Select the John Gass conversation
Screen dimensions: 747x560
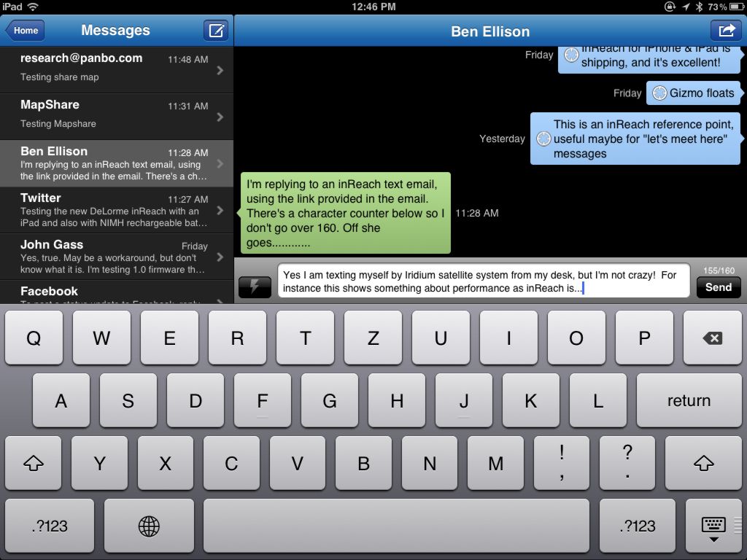[117, 257]
